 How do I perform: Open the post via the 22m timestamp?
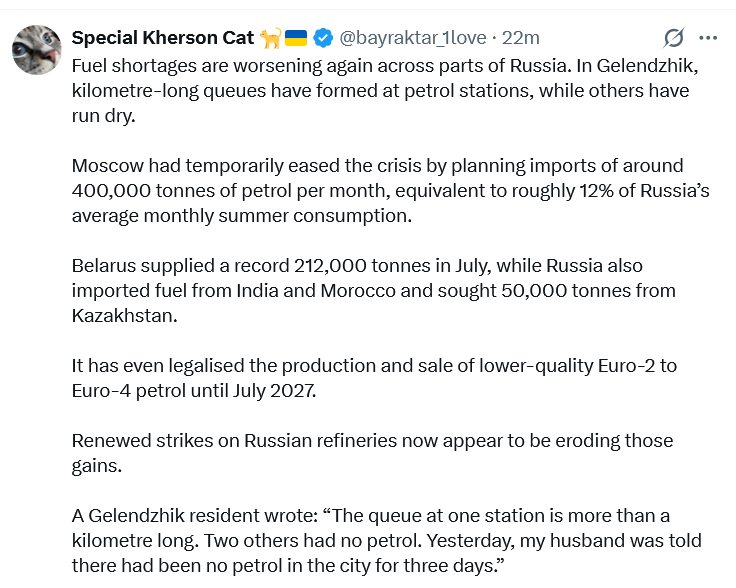521,38
